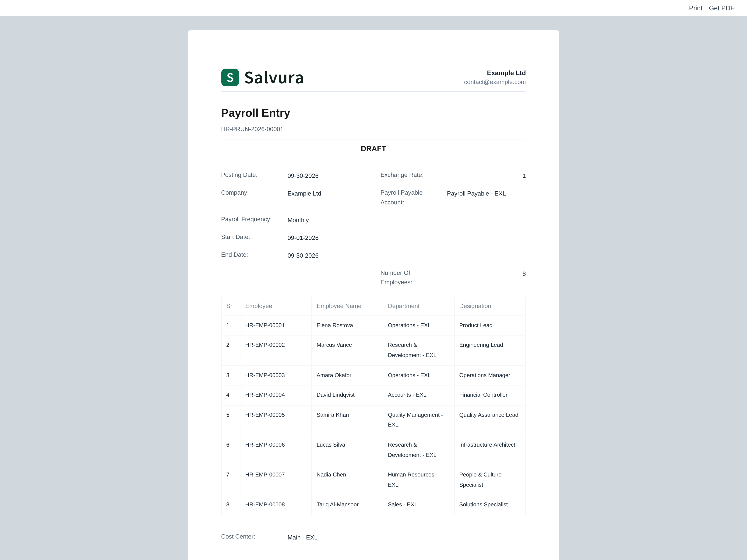Viewport: 747px width, 560px height.
Task: Click employee ID HR-EMP-00002
Action: pos(265,345)
